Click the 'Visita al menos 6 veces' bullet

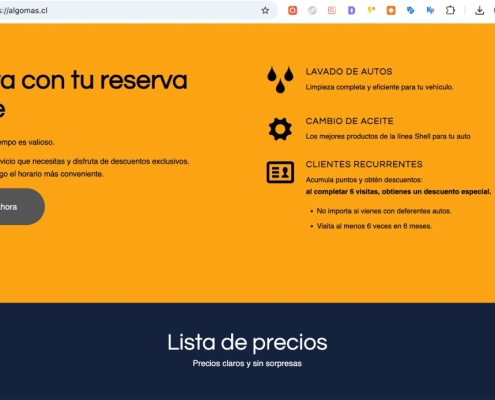coord(374,226)
